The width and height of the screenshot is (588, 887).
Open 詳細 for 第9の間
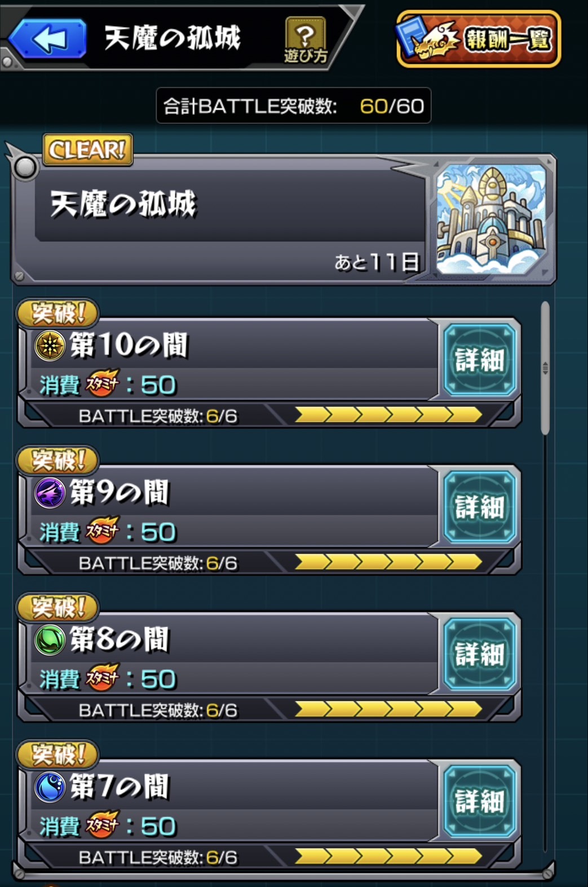click(x=479, y=506)
